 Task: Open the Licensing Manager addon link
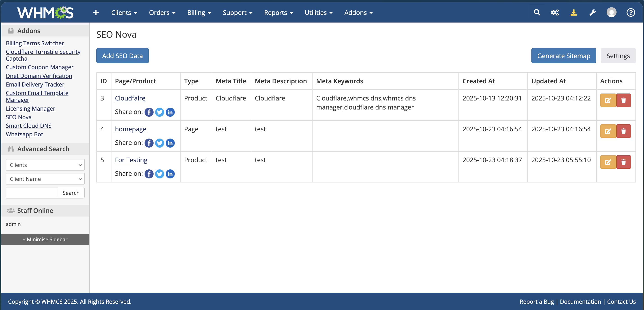point(30,109)
